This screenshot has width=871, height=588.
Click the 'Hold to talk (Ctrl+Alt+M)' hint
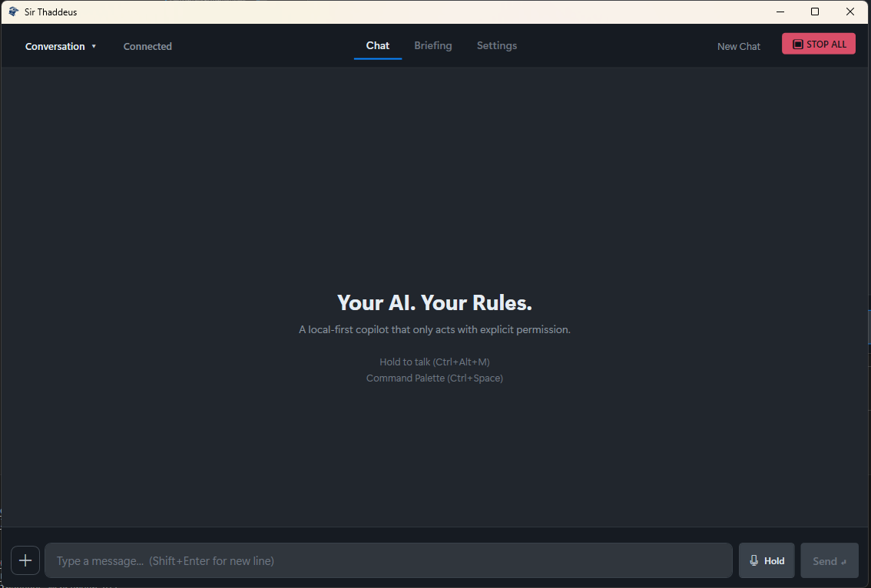point(434,362)
